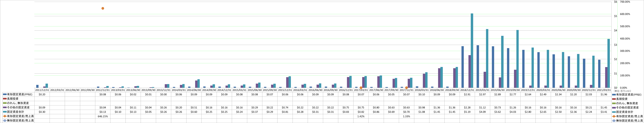Image resolution: width=644 pixels, height=123 pixels.
Task: Click the 2012/06/30 column header
Action: 72,90
